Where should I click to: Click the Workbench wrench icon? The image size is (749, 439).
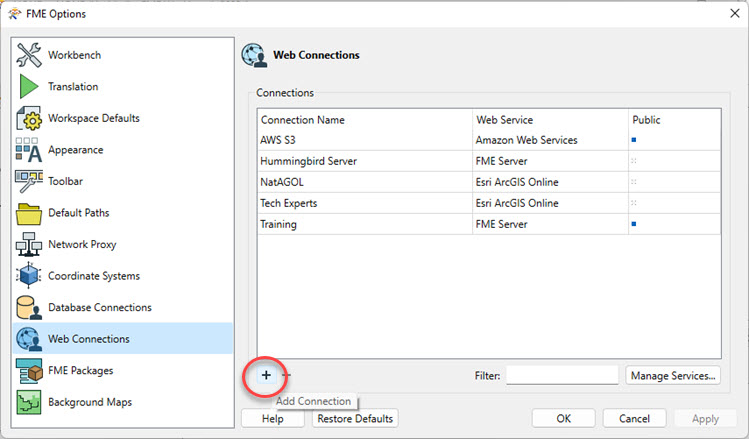click(29, 55)
